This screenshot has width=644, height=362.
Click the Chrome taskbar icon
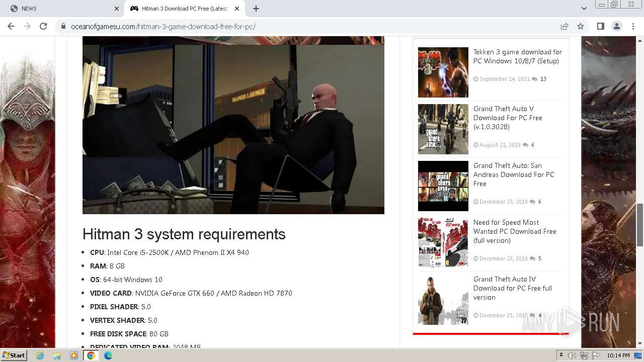pyautogui.click(x=91, y=355)
